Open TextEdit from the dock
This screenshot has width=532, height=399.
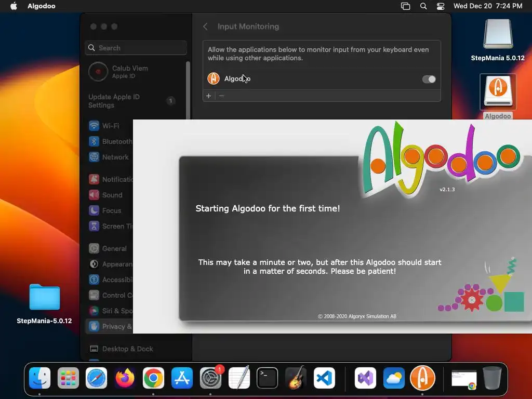[239, 378]
